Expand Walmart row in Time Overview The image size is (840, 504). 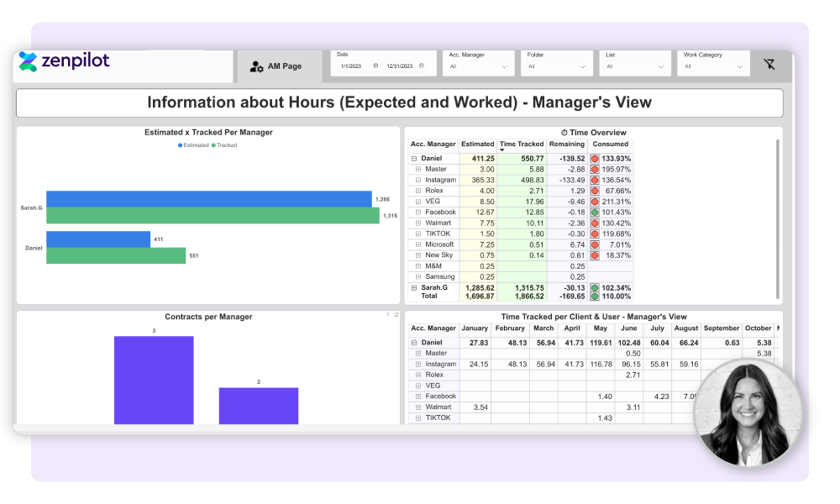coord(418,223)
